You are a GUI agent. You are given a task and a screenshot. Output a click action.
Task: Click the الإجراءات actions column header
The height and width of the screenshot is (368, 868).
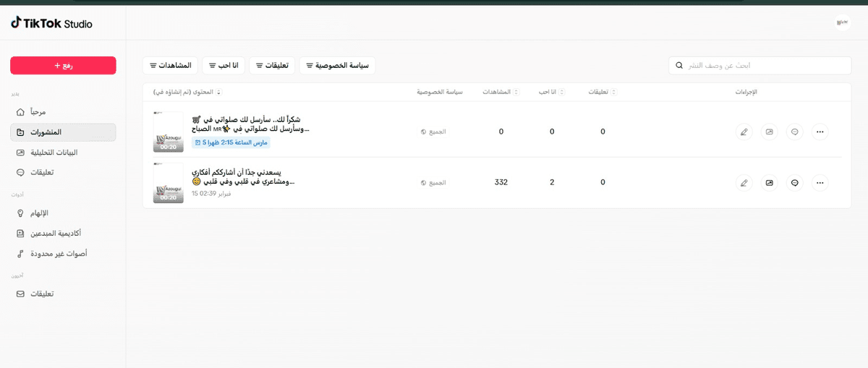pos(746,93)
